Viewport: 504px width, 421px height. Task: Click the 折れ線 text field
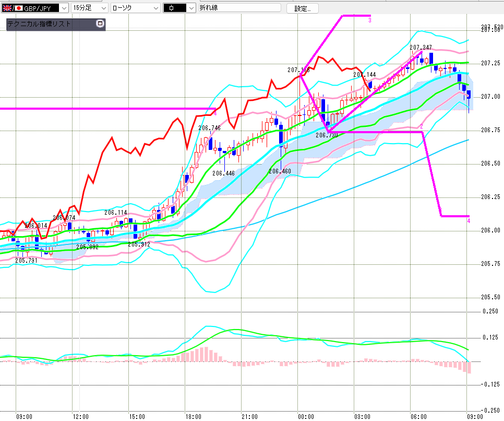239,8
